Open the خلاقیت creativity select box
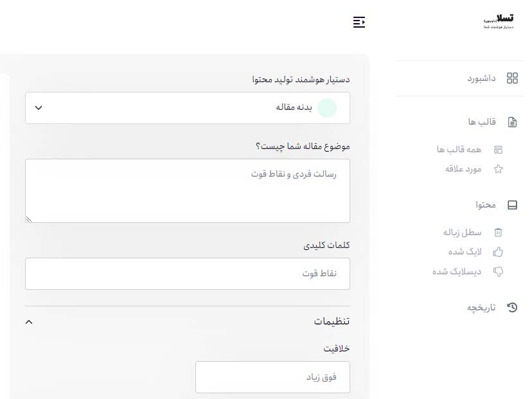The image size is (532, 399). (272, 377)
